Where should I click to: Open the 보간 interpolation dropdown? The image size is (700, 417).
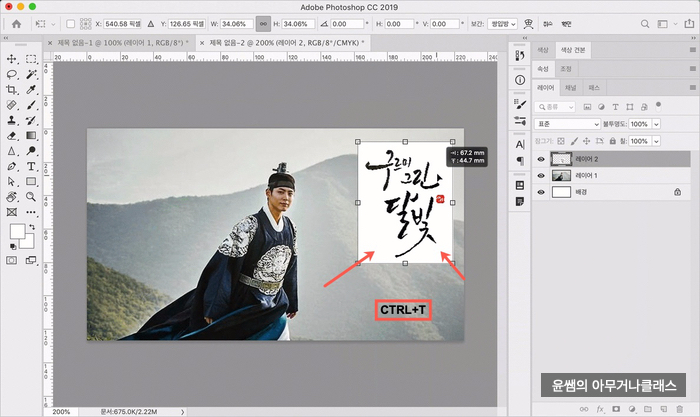(502, 24)
